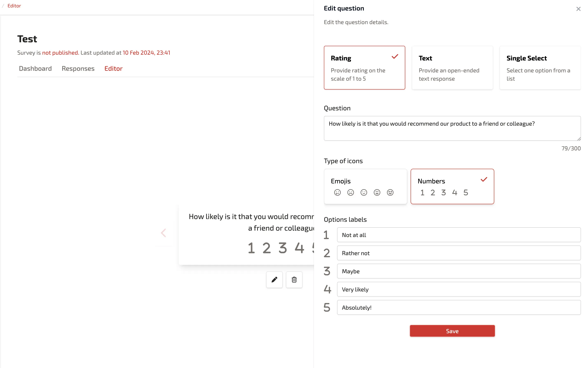Switch to the Responses tab
Image resolution: width=588 pixels, height=368 pixels.
(x=78, y=68)
